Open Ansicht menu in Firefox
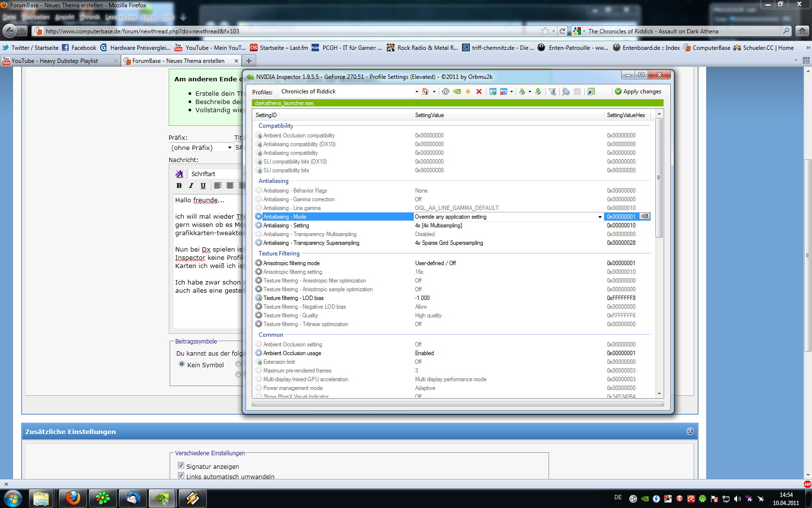812x508 pixels. point(65,17)
